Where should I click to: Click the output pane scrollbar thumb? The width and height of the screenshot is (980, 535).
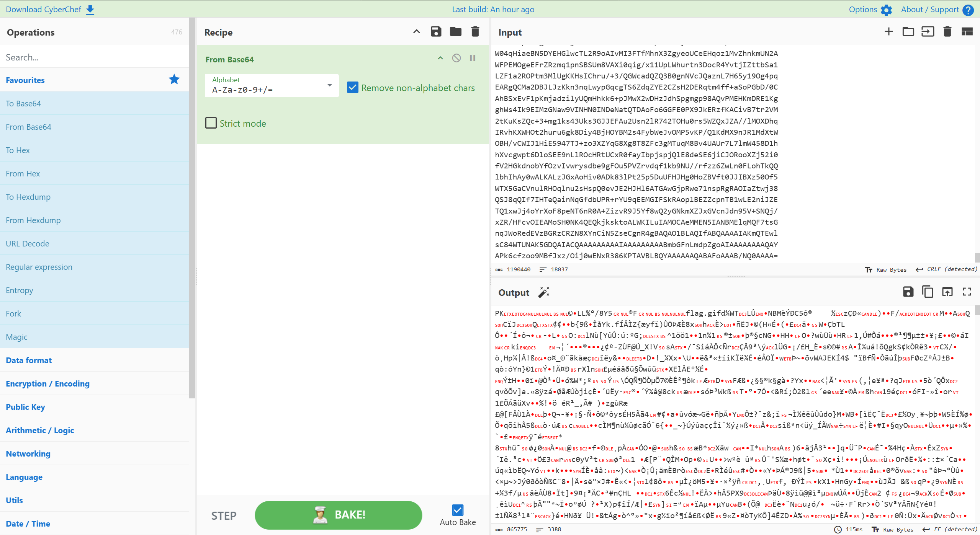click(x=977, y=310)
